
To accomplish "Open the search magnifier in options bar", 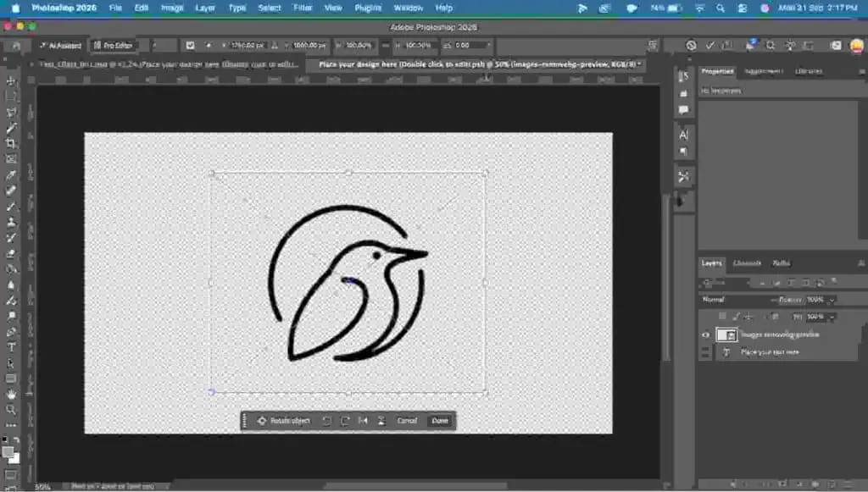I will [x=770, y=46].
